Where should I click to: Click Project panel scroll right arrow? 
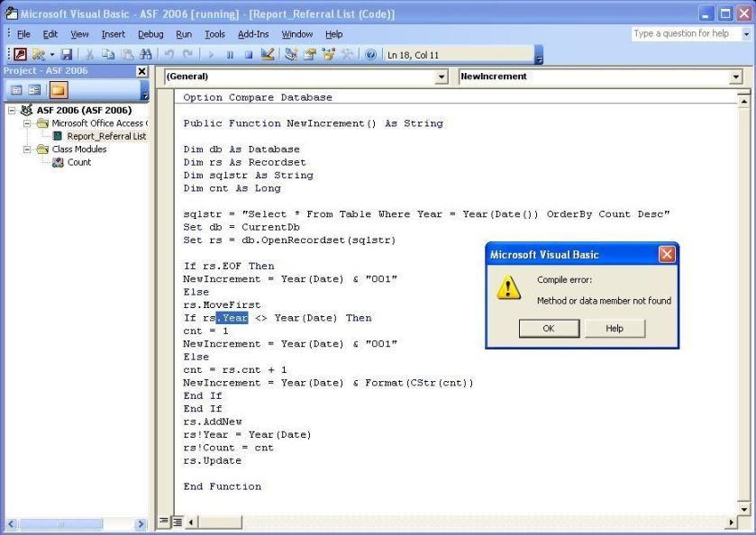pyautogui.click(x=141, y=524)
